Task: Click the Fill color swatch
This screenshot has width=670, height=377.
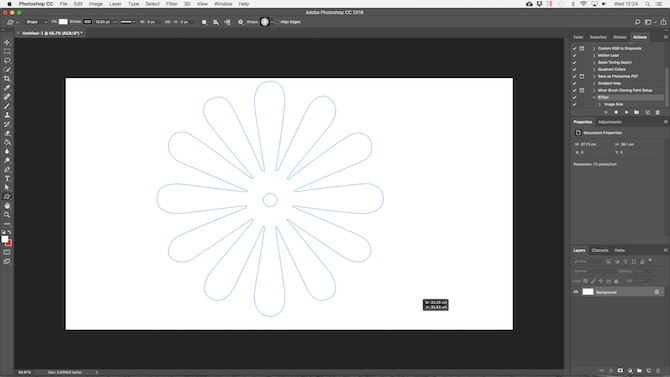Action: (63, 22)
